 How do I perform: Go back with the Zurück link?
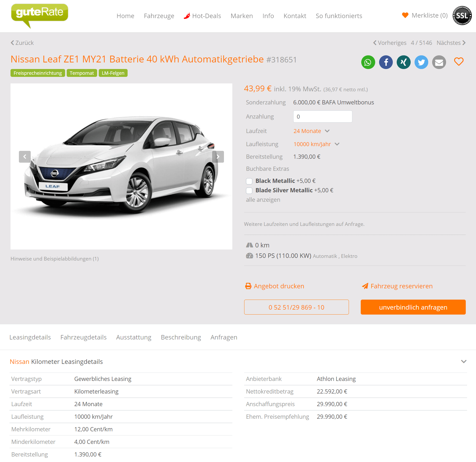point(22,43)
